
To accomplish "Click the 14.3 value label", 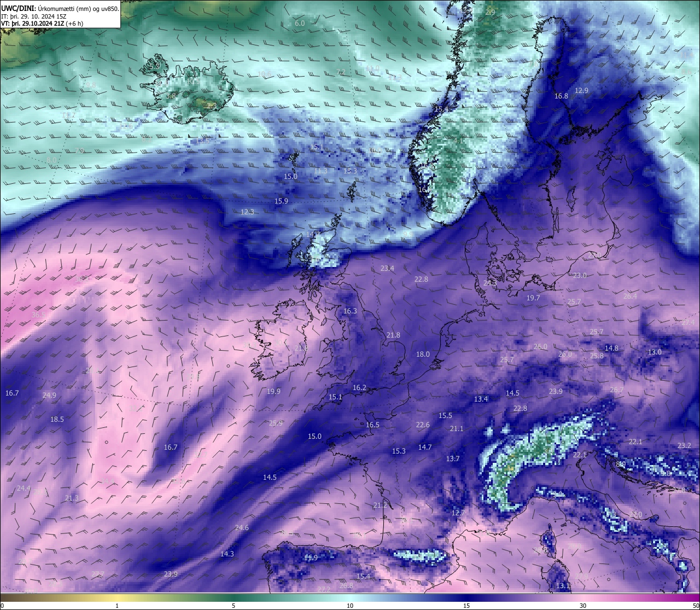I will (x=227, y=554).
